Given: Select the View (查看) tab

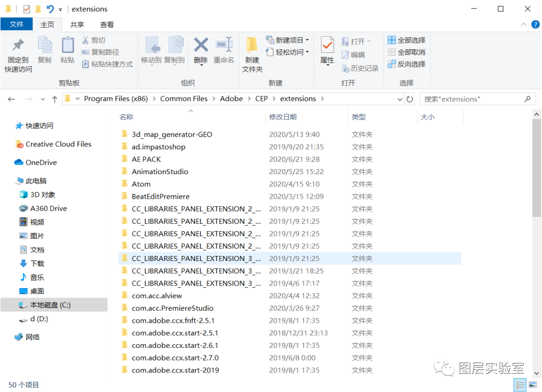Looking at the screenshot, I should pos(107,25).
